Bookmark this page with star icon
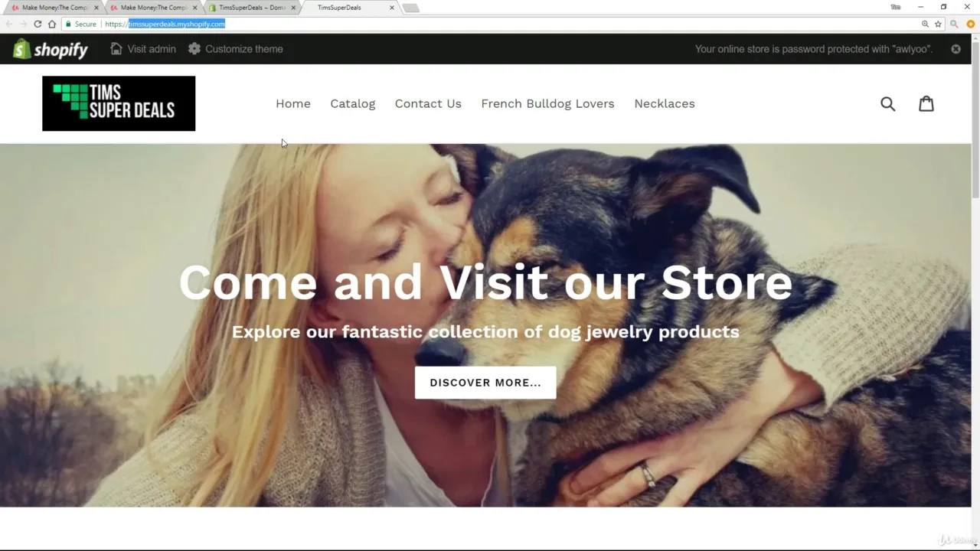980x551 pixels. [938, 24]
